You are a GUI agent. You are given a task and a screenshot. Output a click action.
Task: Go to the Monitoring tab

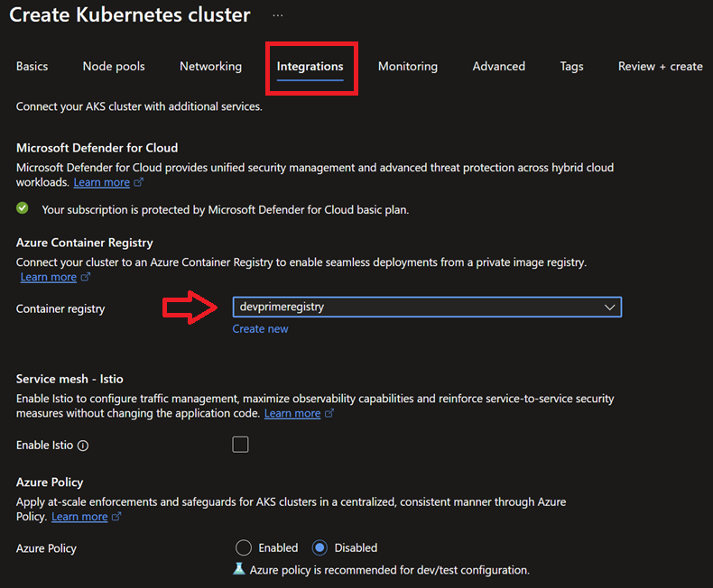(x=408, y=67)
